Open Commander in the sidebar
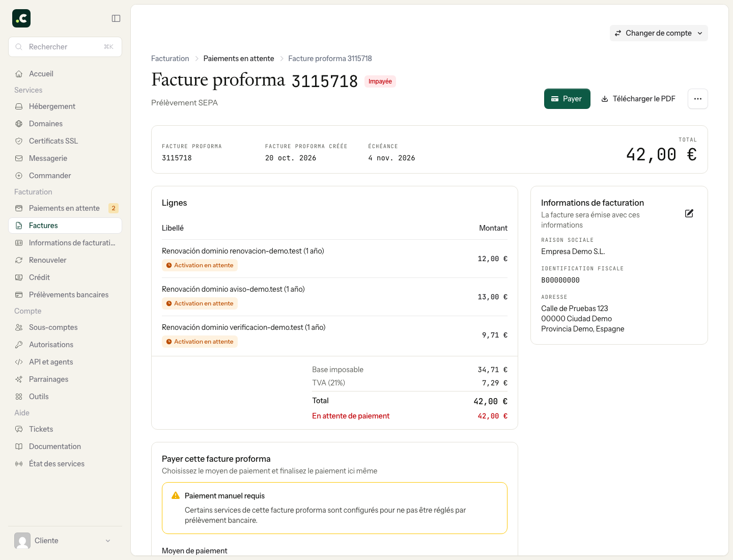733x560 pixels. [65, 176]
